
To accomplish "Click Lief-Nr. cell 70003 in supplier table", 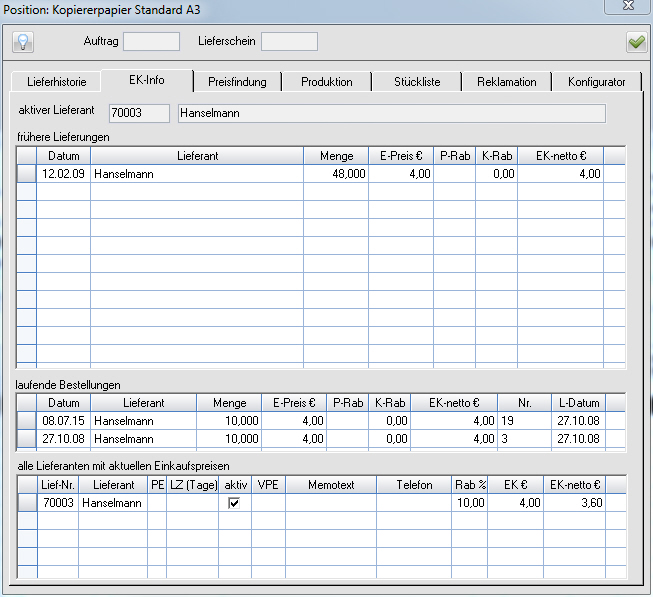I will click(58, 503).
